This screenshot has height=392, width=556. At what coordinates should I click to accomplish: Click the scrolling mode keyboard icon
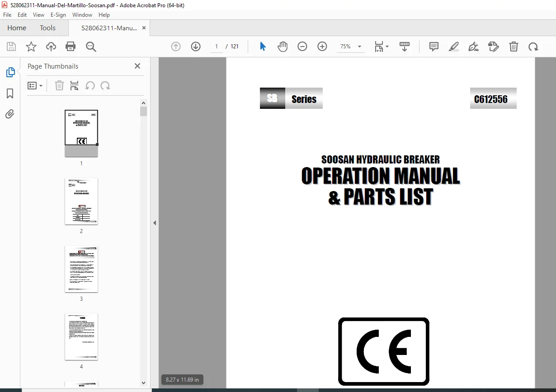[405, 47]
